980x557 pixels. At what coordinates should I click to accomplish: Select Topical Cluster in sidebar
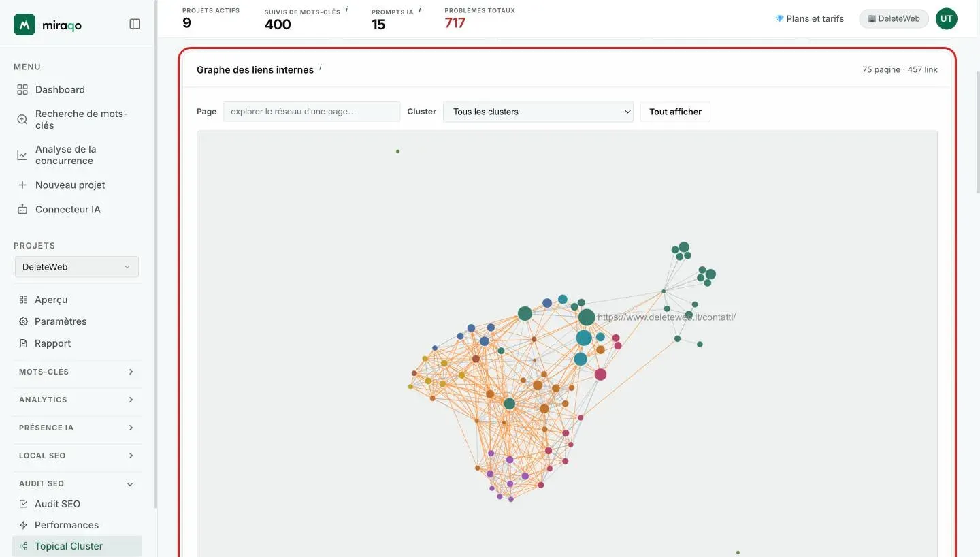click(x=77, y=546)
